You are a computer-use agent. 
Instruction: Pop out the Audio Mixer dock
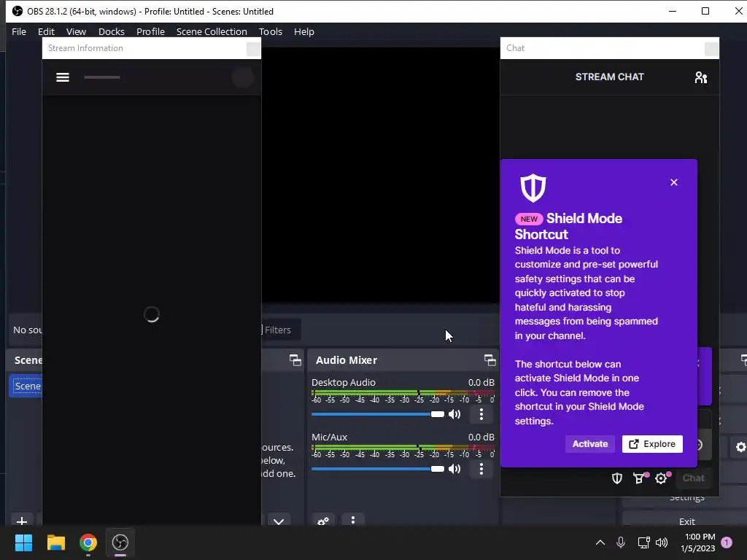point(489,360)
